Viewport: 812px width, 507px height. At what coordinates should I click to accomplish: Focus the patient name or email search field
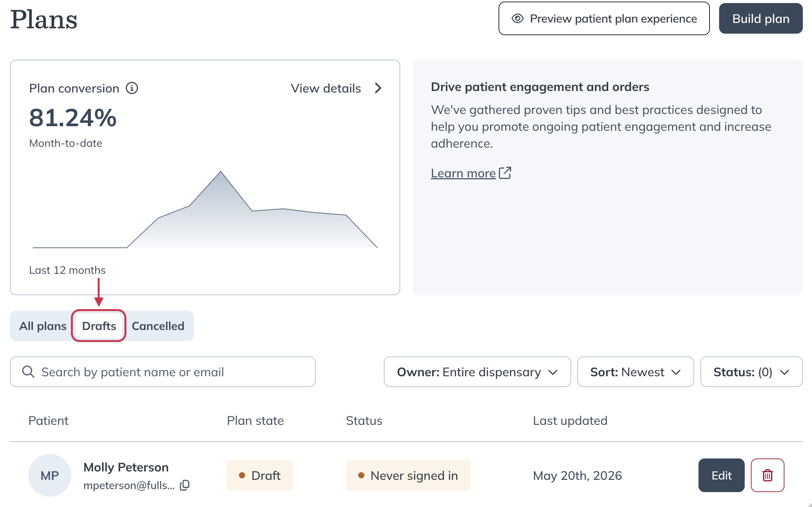(163, 372)
